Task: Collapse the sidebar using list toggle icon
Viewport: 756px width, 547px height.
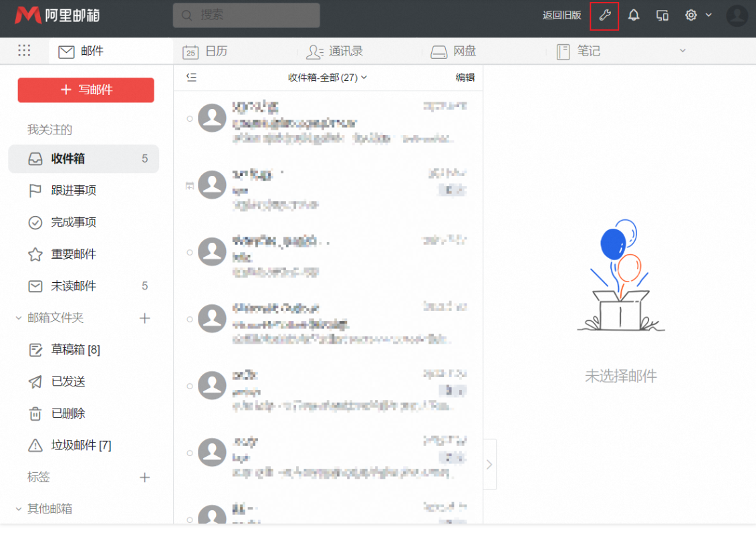Action: tap(192, 78)
